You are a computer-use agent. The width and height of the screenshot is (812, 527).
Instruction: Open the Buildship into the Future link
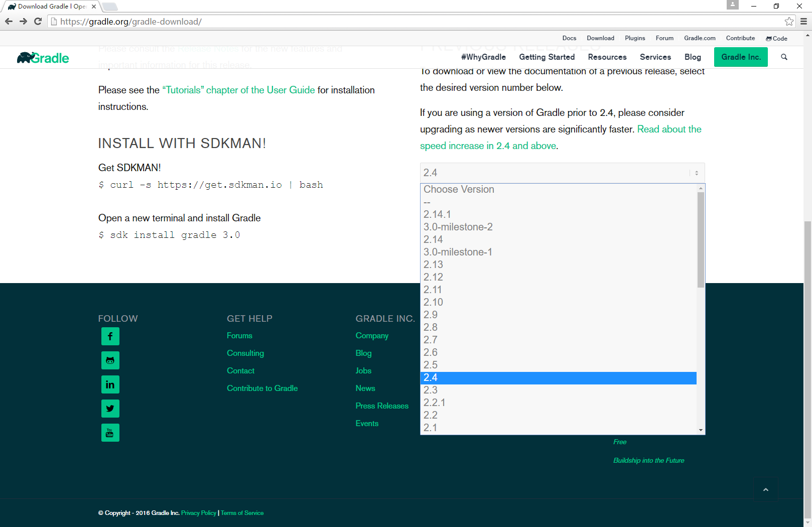pyautogui.click(x=648, y=460)
